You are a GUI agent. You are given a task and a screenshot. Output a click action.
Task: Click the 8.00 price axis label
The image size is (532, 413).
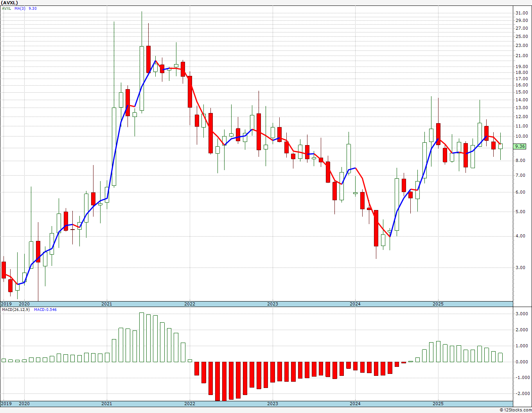pyautogui.click(x=521, y=160)
